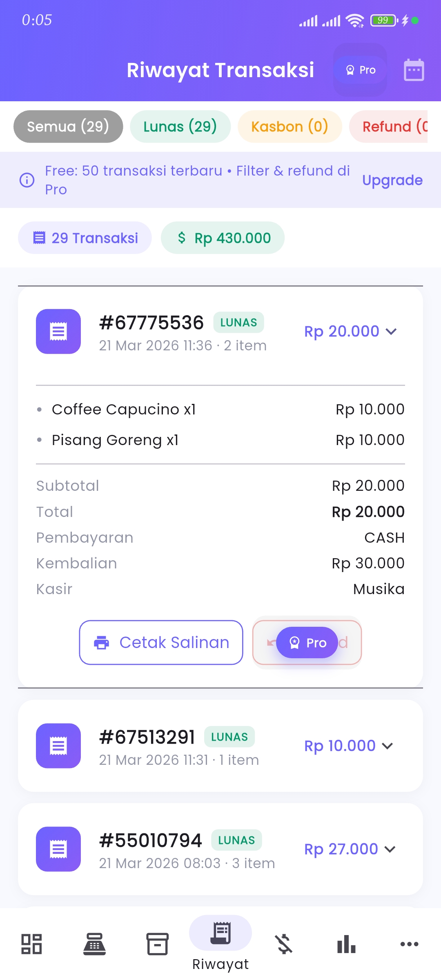441x980 pixels.
Task: Tap the Pro-locked refund button
Action: tap(307, 642)
